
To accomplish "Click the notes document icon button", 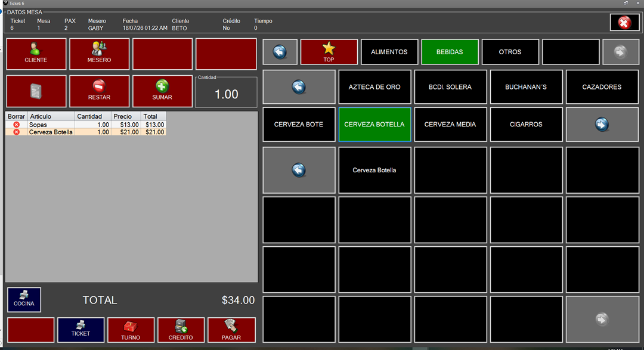I will pos(36,91).
